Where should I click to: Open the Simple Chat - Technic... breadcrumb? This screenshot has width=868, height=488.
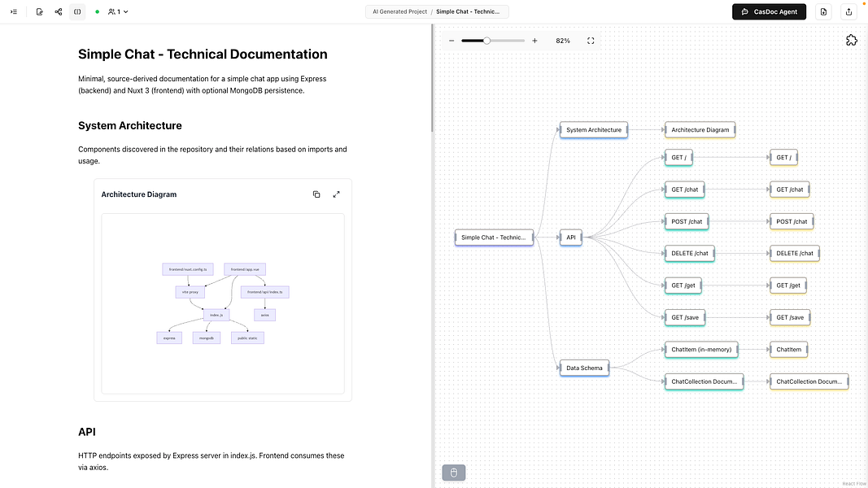[468, 11]
